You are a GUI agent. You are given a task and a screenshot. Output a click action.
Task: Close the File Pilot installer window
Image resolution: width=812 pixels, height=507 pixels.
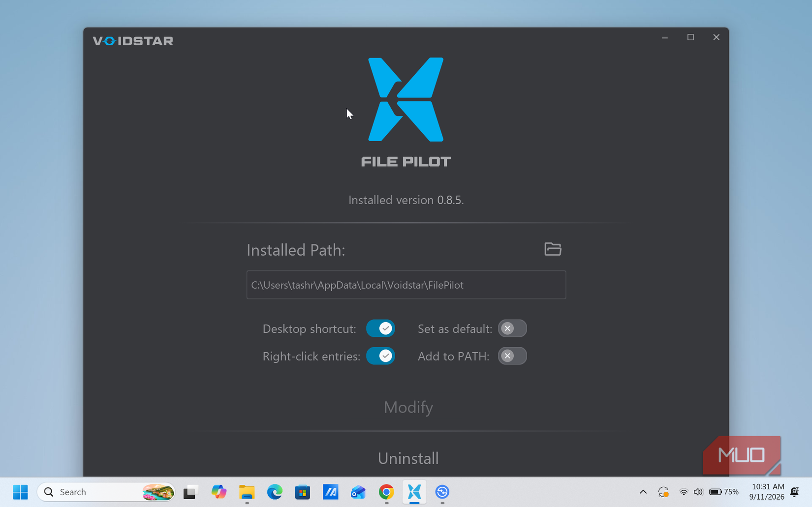(x=716, y=37)
